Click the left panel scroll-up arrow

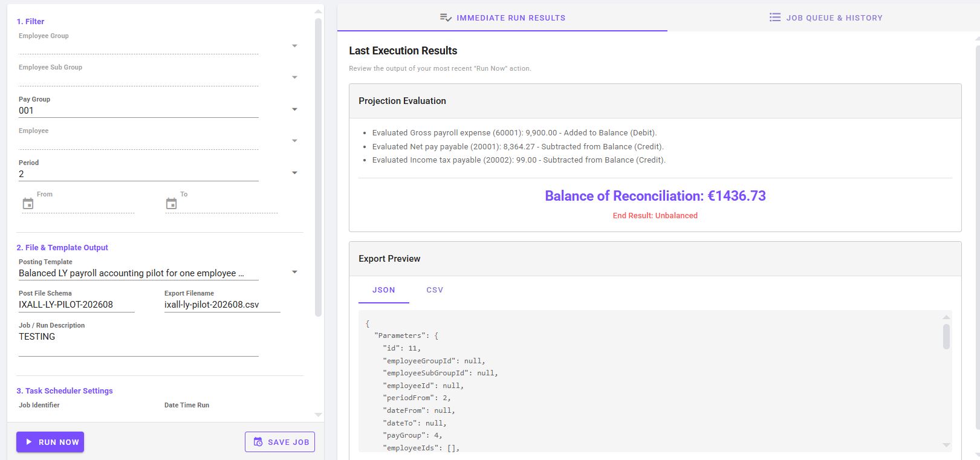point(319,11)
